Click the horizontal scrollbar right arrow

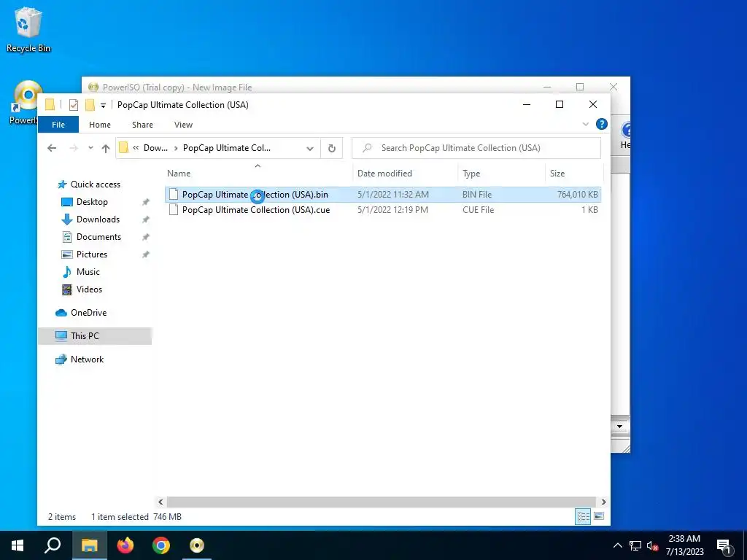[603, 502]
